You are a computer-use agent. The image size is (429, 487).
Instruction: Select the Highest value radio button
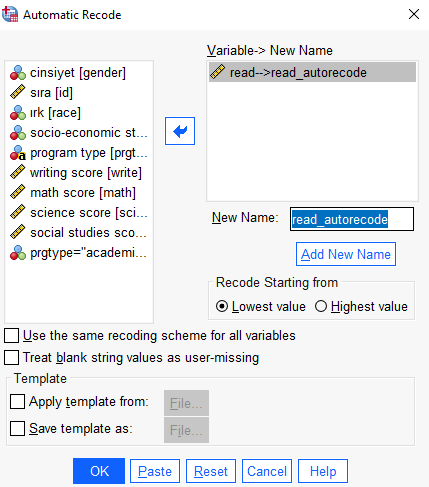click(x=321, y=306)
